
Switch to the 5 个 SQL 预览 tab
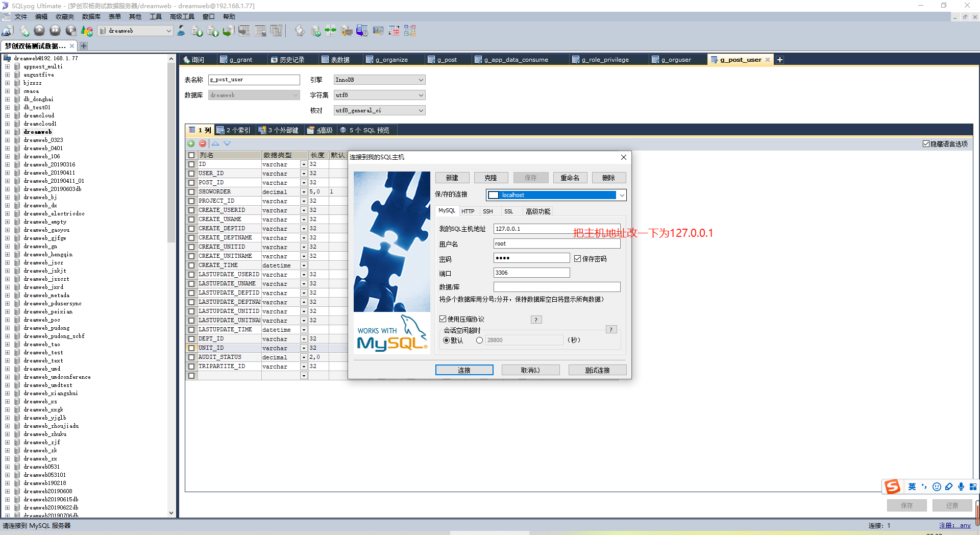point(365,130)
